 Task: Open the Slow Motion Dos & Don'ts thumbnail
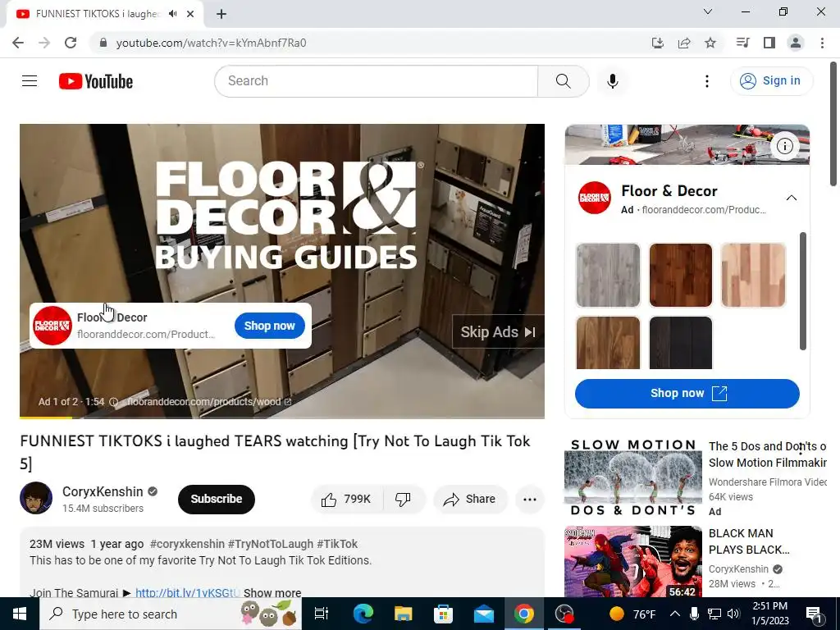[x=632, y=478]
